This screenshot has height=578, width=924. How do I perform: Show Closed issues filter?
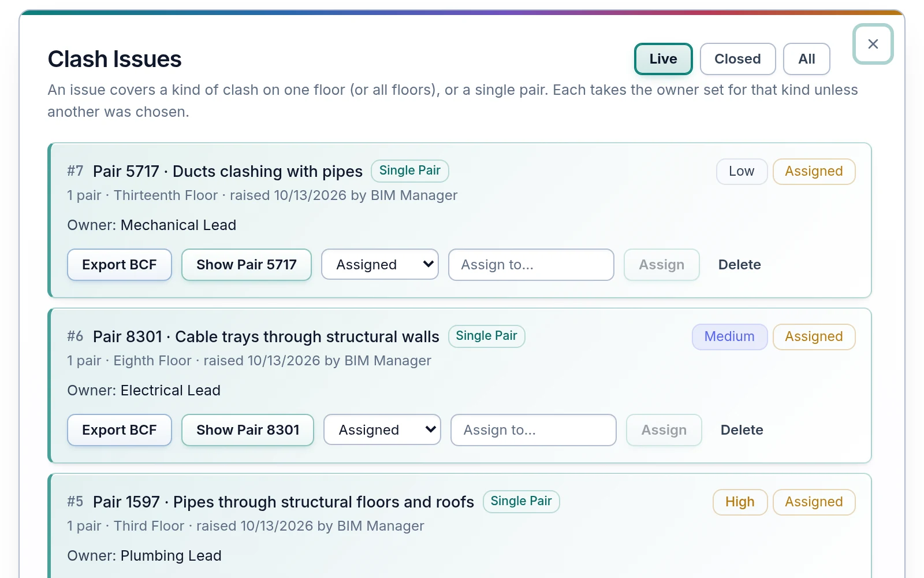coord(737,59)
